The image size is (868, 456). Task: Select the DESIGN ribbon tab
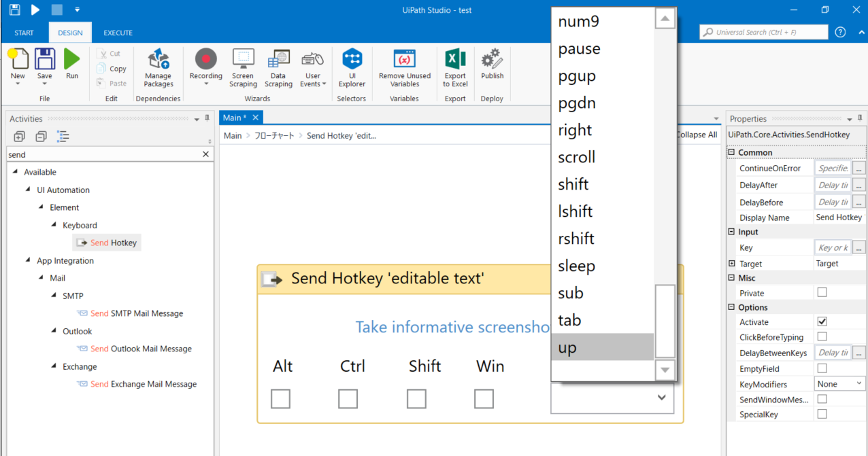(x=70, y=33)
